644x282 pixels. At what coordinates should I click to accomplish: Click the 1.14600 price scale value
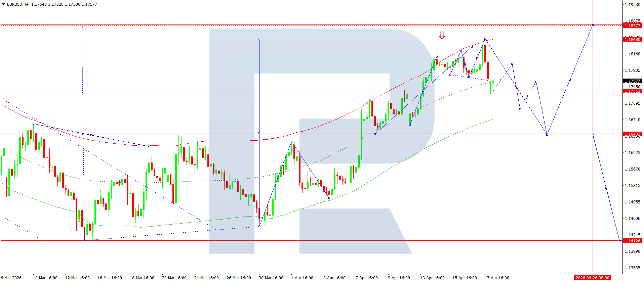pos(632,219)
